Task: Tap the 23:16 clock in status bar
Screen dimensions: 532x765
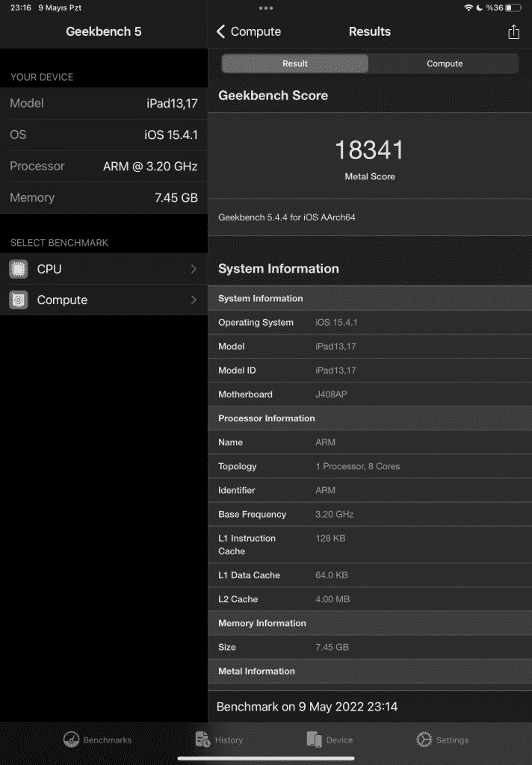Action: (20, 7)
